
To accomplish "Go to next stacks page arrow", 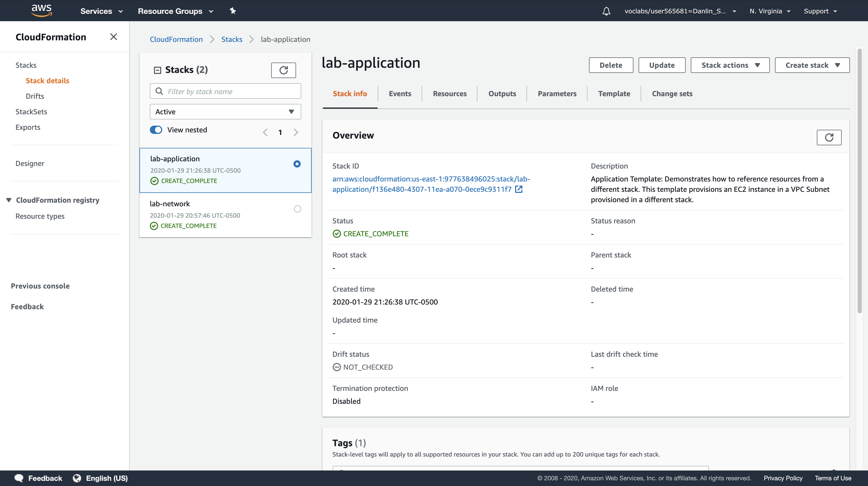I will (296, 132).
